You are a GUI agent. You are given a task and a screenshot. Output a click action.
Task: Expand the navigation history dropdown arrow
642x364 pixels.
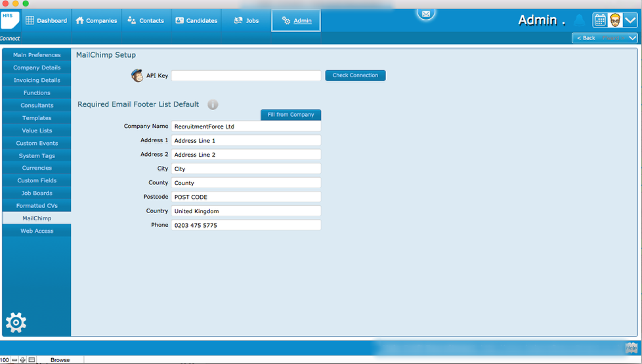[632, 38]
